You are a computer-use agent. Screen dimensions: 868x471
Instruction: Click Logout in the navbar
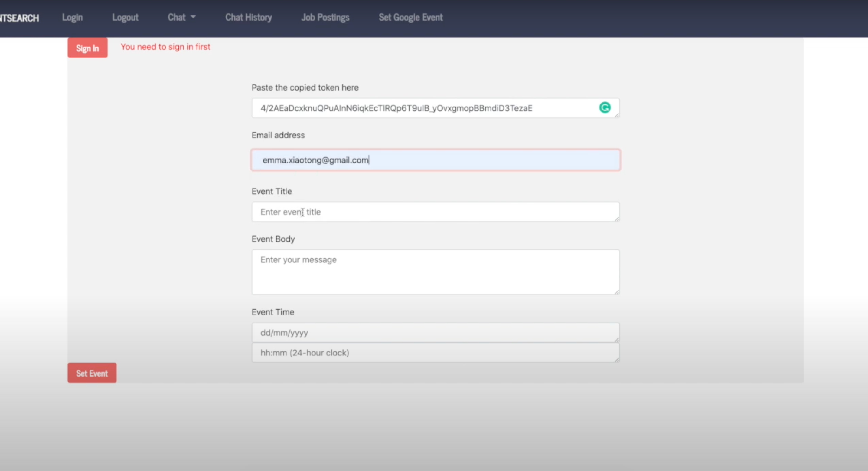125,18
